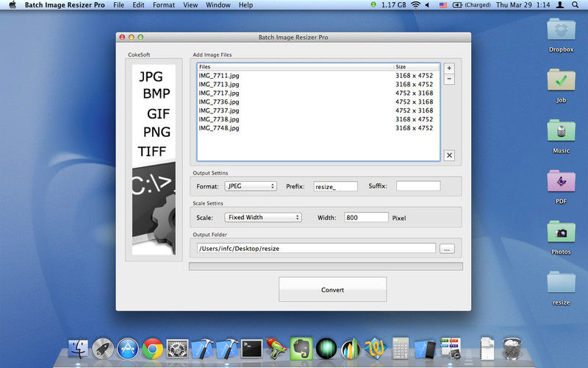Browse for output folder with the ellipsis button

447,249
